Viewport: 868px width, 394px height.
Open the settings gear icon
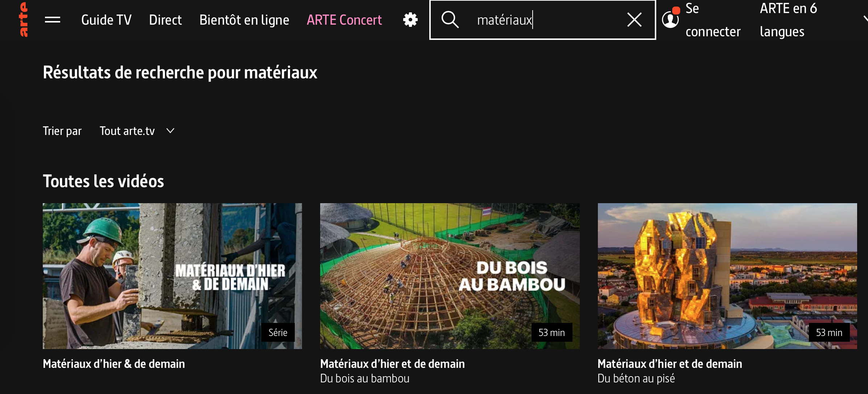point(410,20)
